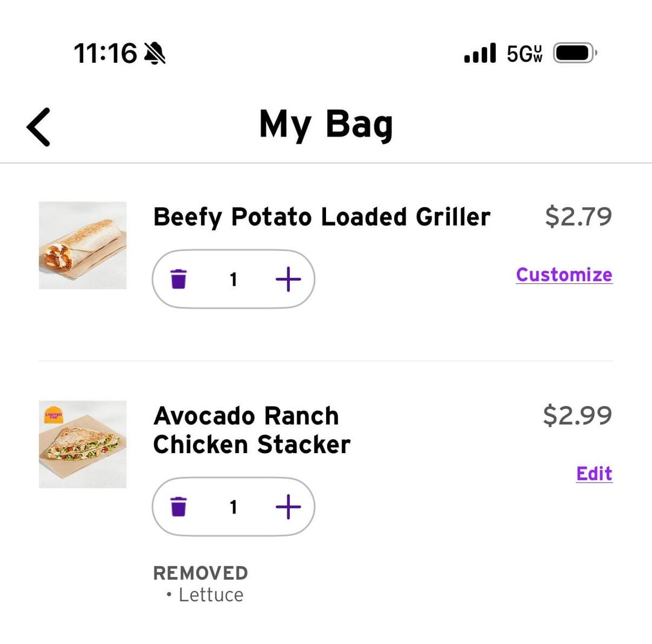The height and width of the screenshot is (644, 652).
Task: Select the Avocado Ranch Chicken Stacker title
Action: click(252, 430)
